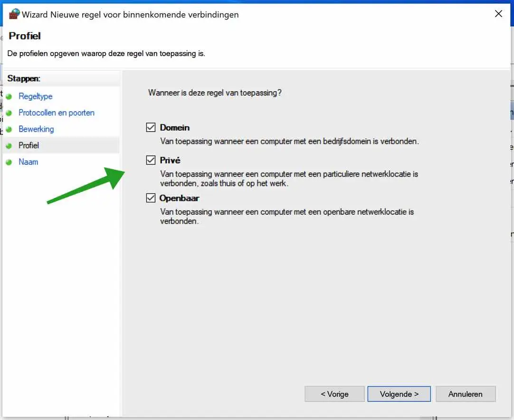Image resolution: width=514 pixels, height=420 pixels.
Task: Click the Stappen: heading
Action: pos(24,78)
